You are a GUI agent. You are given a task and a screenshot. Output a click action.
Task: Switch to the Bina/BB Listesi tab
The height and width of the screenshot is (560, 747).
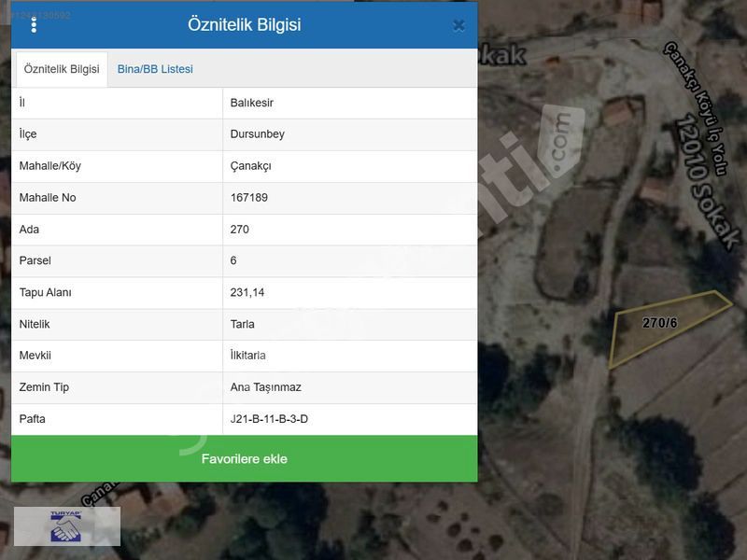(155, 69)
